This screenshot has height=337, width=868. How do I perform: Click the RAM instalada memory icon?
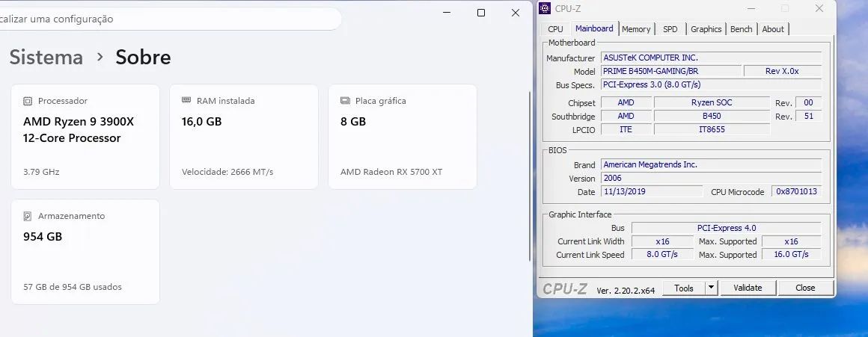(x=186, y=101)
